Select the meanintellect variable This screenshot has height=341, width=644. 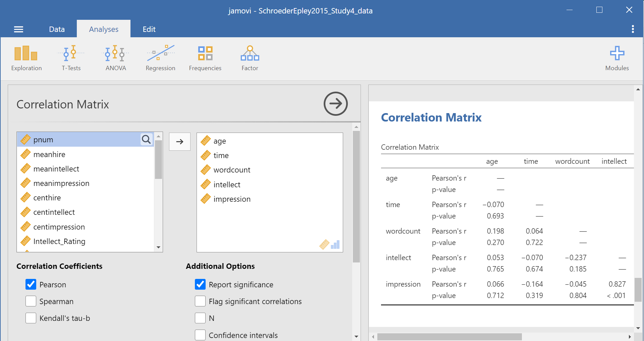coord(56,169)
